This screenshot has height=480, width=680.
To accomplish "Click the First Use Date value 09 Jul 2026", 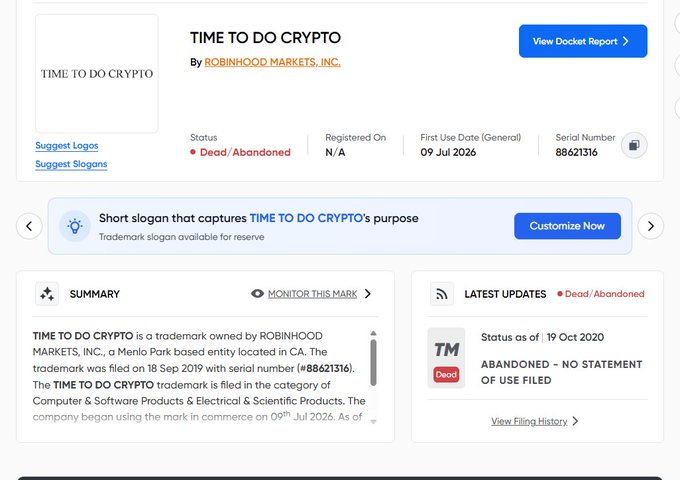I will (x=448, y=152).
